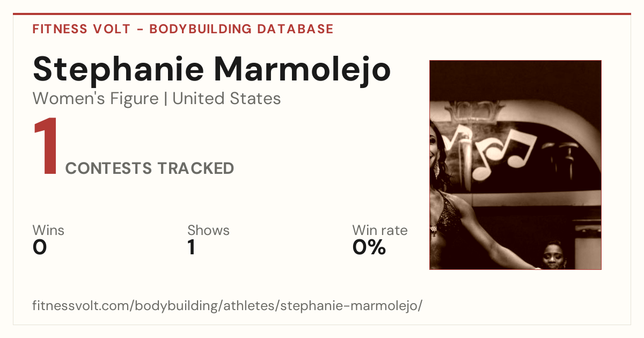The width and height of the screenshot is (644, 338).
Task: Click the large red number 1
Action: 46,147
